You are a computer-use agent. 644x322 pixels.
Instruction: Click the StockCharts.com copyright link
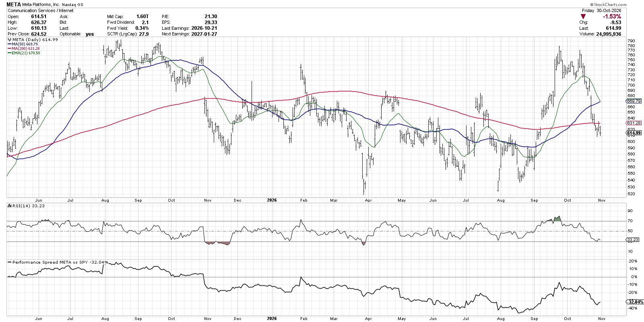click(608, 4)
